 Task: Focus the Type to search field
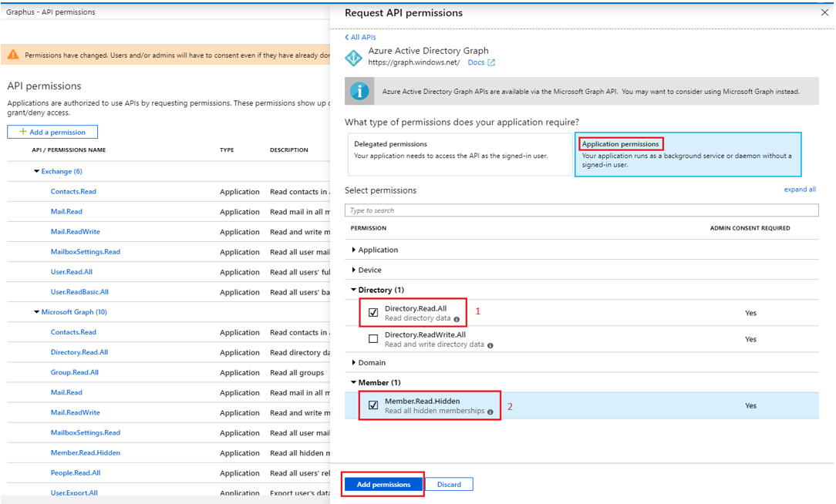click(581, 210)
